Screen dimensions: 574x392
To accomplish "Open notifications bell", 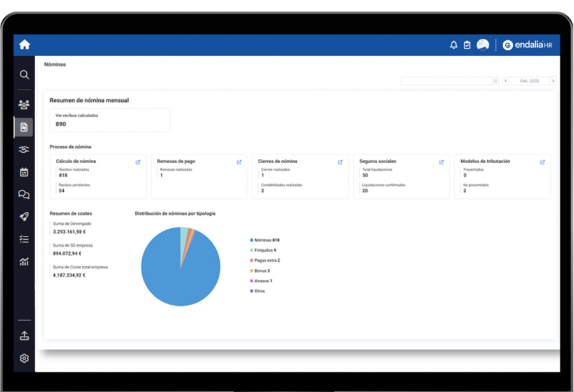I will point(453,45).
